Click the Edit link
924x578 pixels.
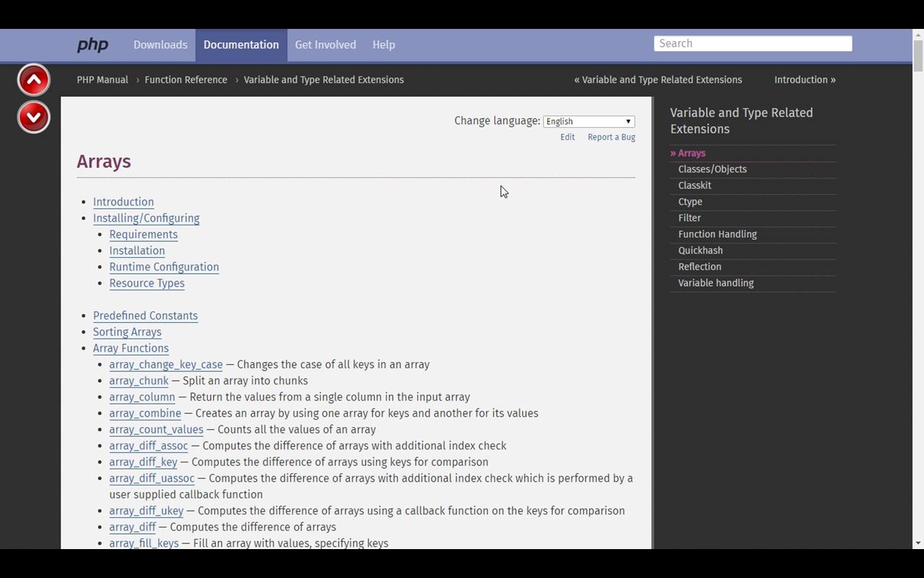(x=567, y=137)
